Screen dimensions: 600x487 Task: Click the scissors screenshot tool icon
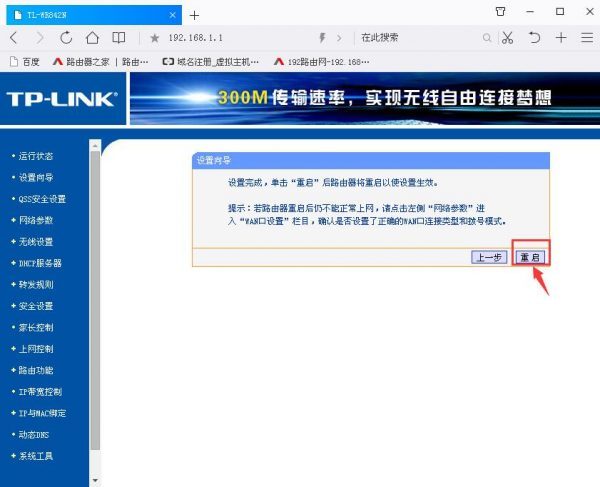click(x=507, y=38)
